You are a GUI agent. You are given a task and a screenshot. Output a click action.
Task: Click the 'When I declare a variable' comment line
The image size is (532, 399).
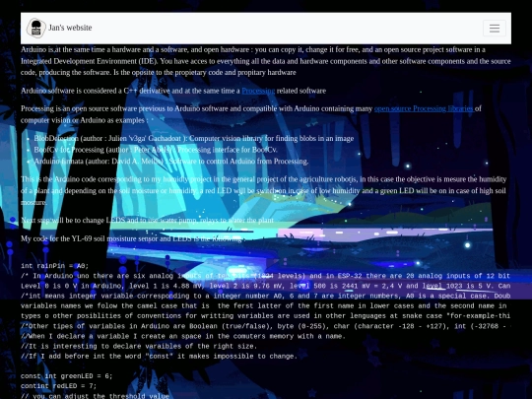pos(183,336)
